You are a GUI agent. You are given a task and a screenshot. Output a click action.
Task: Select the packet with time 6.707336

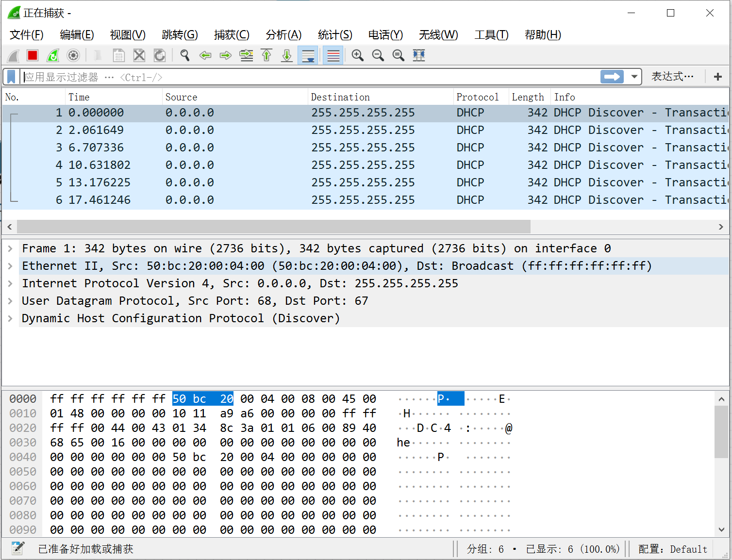pyautogui.click(x=366, y=148)
